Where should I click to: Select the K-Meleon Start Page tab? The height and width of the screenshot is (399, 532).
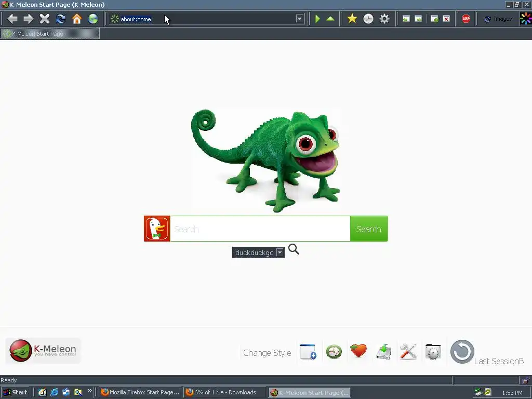pyautogui.click(x=50, y=34)
